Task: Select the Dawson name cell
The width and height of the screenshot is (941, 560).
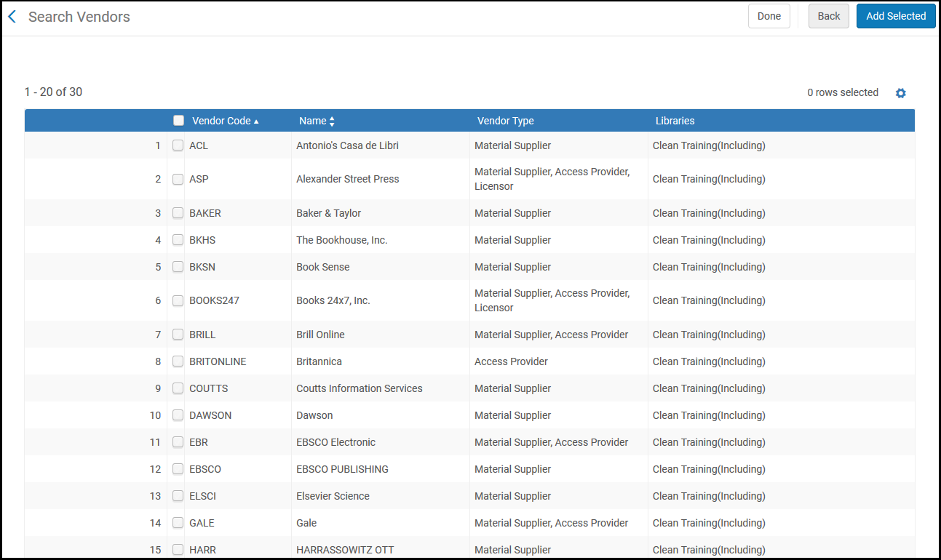Action: 314,415
